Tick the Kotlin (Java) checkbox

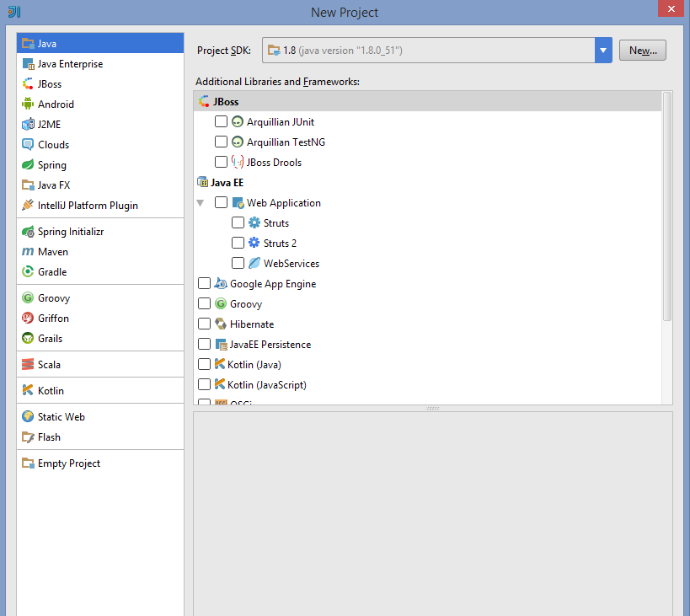pos(204,364)
